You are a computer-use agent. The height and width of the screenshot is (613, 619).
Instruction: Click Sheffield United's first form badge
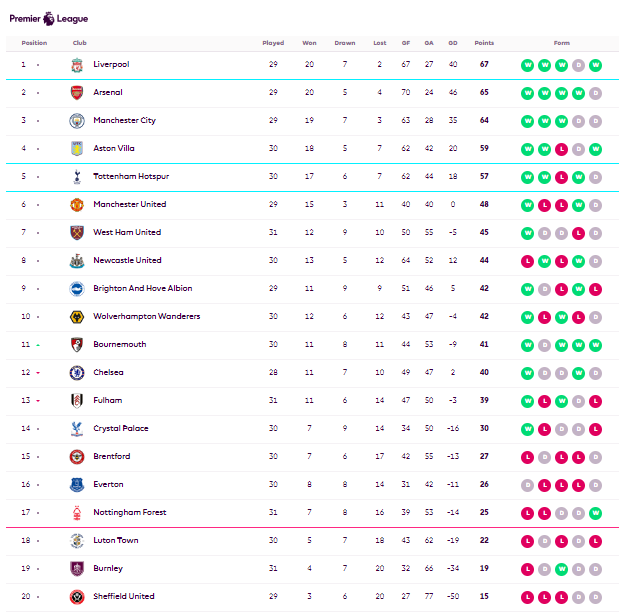[x=527, y=597]
